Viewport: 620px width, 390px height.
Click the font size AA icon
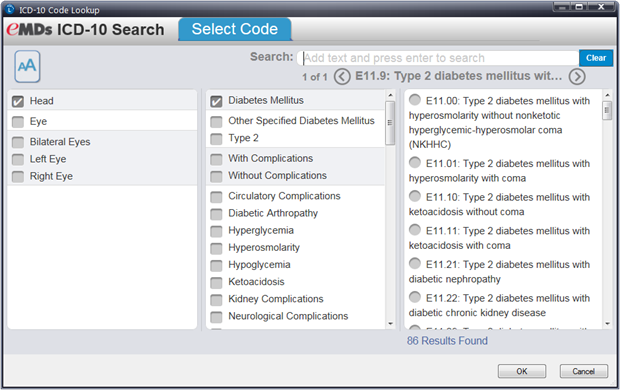click(27, 66)
